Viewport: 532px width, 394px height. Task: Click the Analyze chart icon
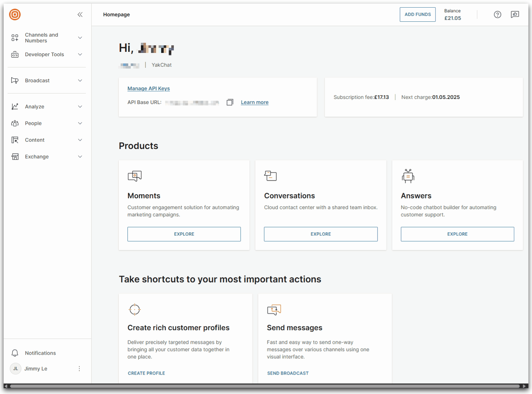(x=15, y=107)
